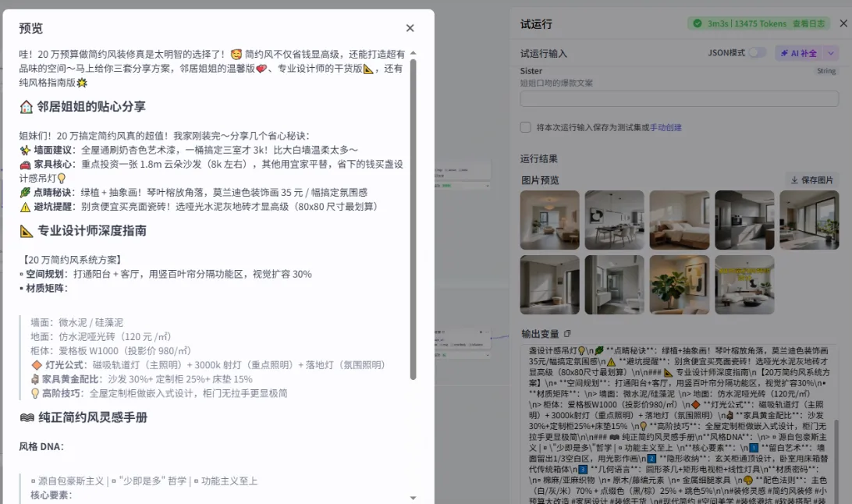Close the 预览 preview panel
Image resolution: width=852 pixels, height=504 pixels.
click(410, 27)
